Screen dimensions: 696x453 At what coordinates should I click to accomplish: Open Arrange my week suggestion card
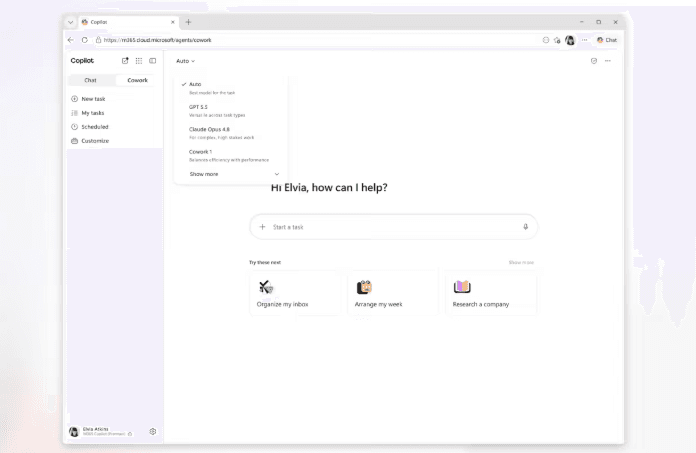[394, 294]
